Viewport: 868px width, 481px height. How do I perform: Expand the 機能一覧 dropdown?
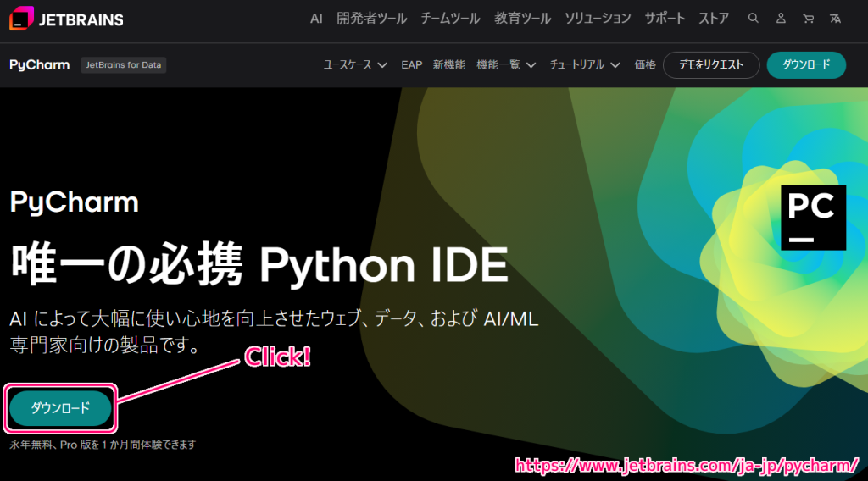coord(506,64)
